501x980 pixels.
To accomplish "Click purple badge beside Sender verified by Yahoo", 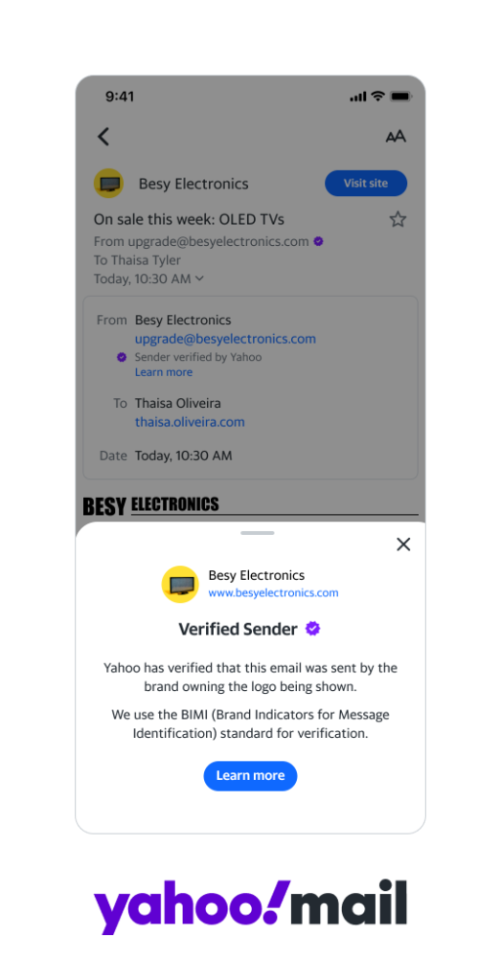I will [122, 358].
